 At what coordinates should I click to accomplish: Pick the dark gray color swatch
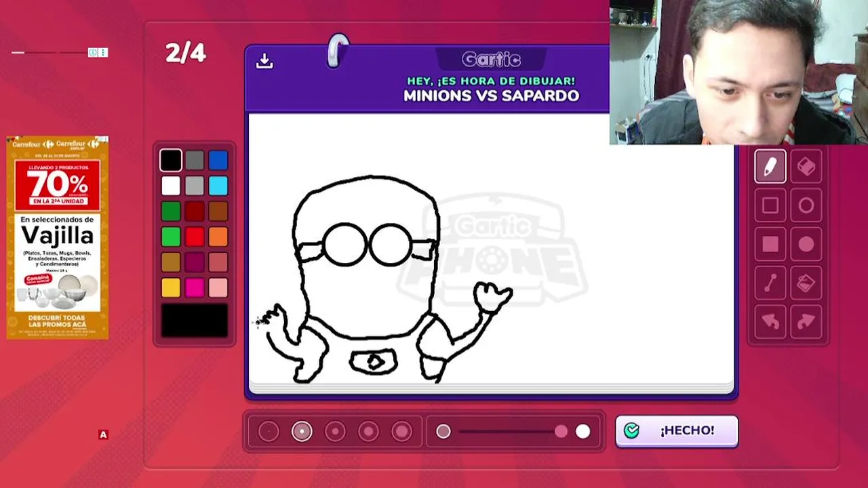[x=195, y=160]
